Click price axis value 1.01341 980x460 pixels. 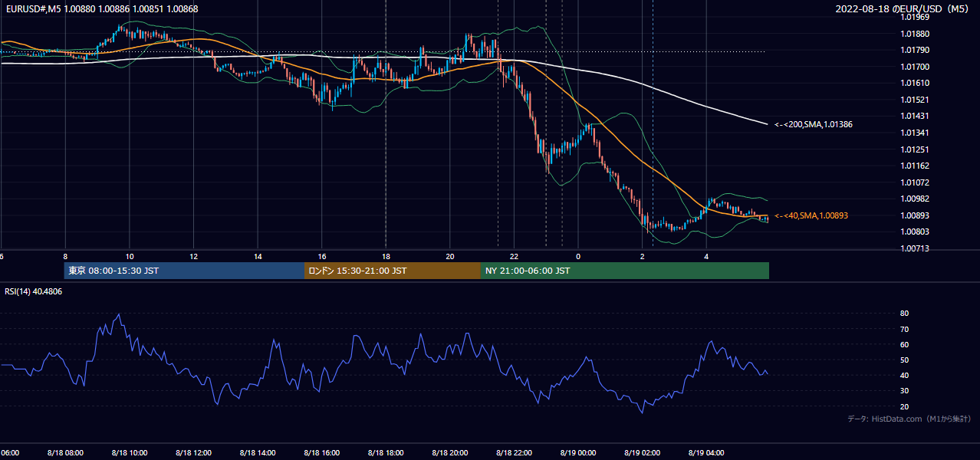click(x=914, y=133)
